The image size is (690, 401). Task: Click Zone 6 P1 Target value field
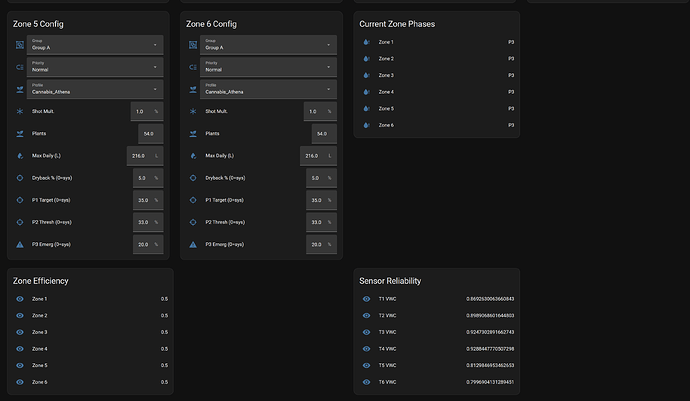pos(321,200)
